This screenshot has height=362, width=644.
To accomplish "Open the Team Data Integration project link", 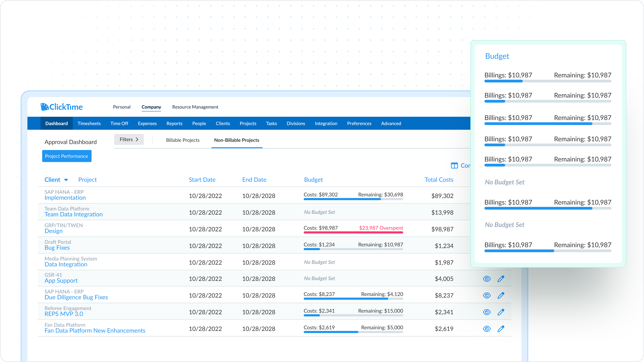I will tap(73, 214).
